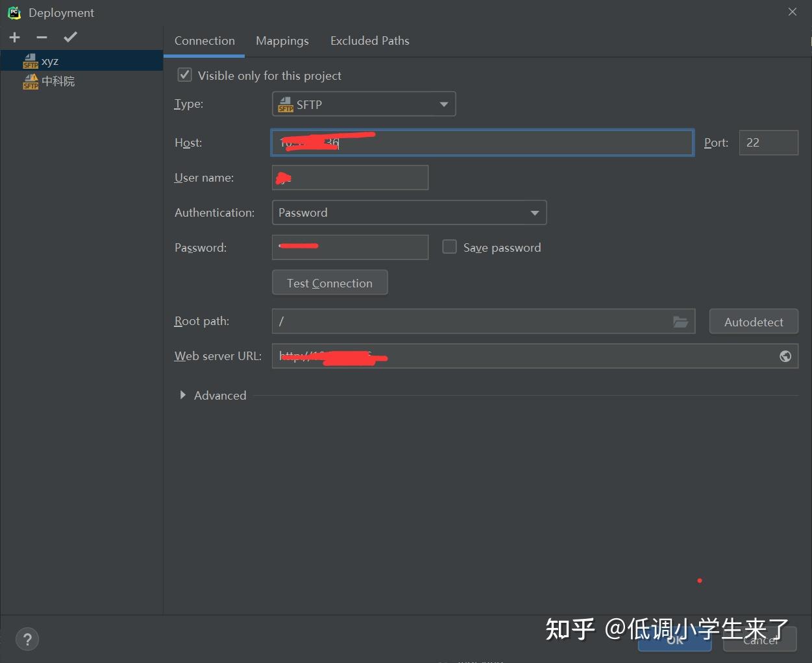812x663 pixels.
Task: Click Test Connection
Action: tap(329, 282)
